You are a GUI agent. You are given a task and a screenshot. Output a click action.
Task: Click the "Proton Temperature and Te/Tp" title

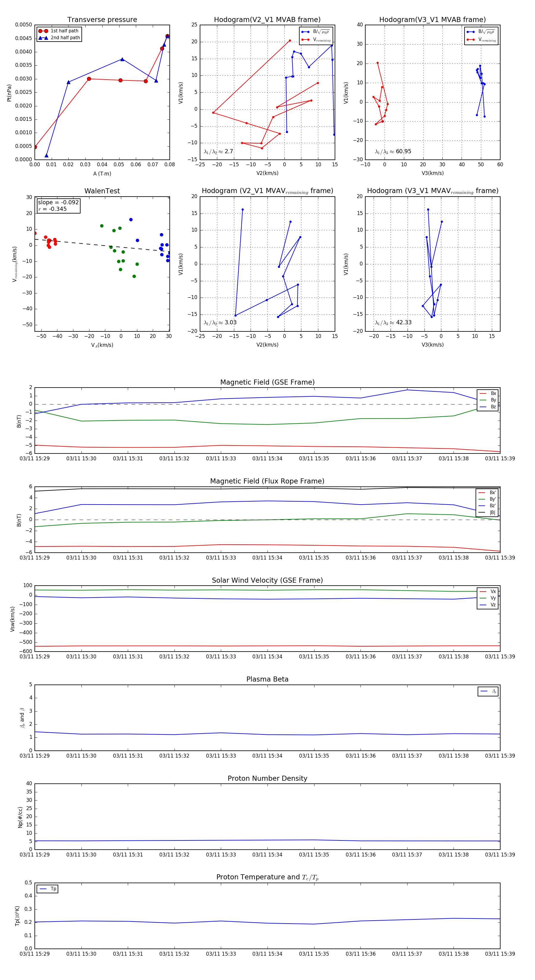pyautogui.click(x=267, y=877)
